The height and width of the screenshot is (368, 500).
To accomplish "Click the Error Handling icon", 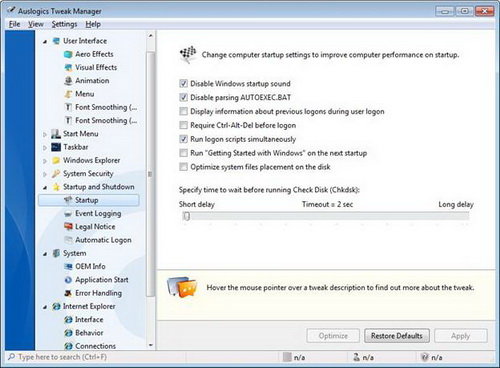I will click(x=68, y=293).
